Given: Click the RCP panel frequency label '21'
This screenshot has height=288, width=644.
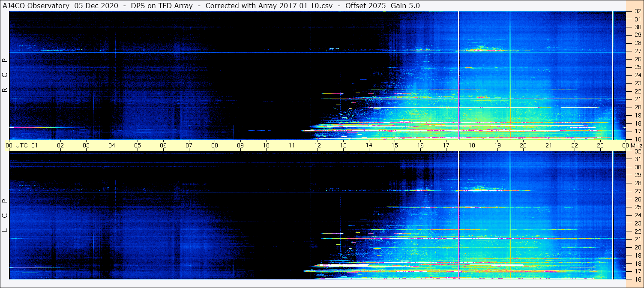Looking at the screenshot, I should pos(637,99).
